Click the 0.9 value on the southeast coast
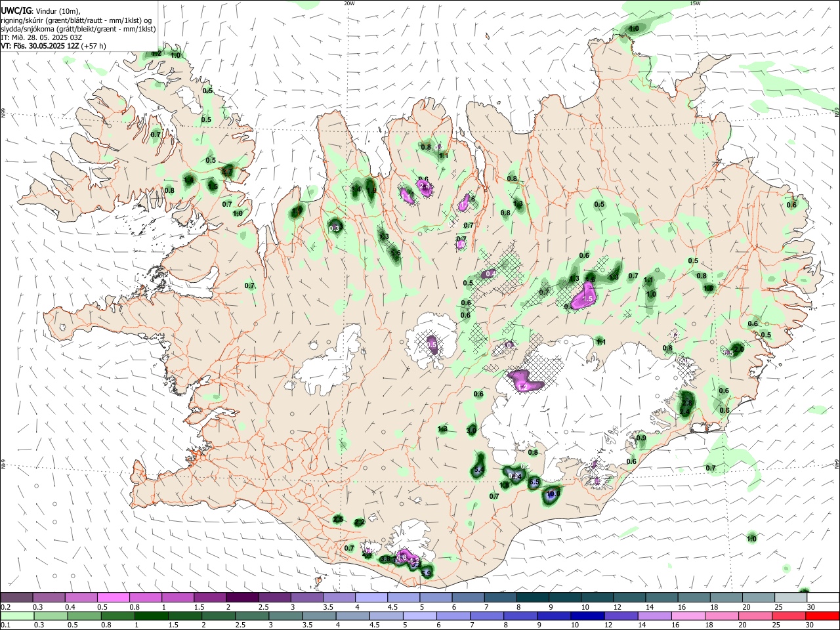Viewport: 840px width, 630px height. [641, 438]
